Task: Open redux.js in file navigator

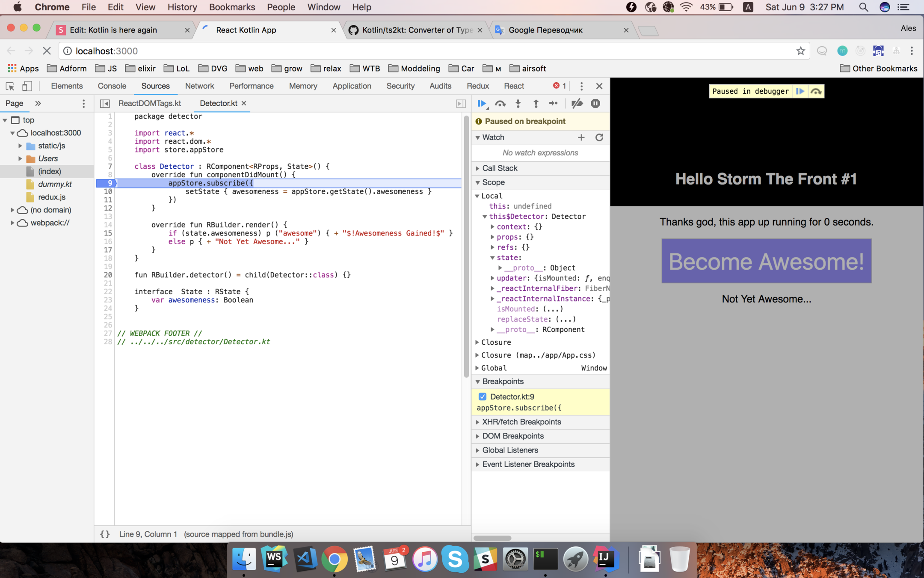Action: (51, 197)
